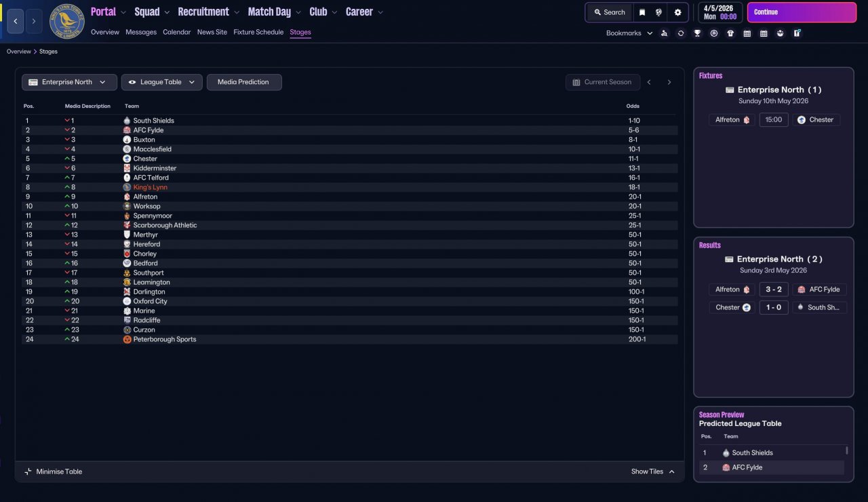This screenshot has height=502, width=868.
Task: Open the Portal menu
Action: tap(103, 12)
